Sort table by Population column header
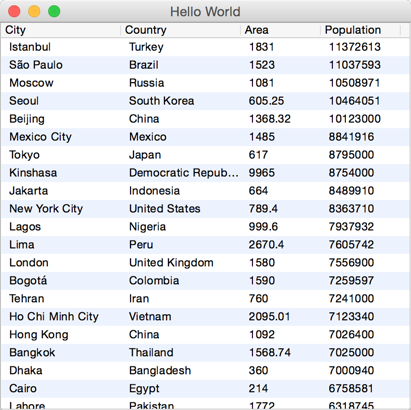Screen dimensions: 411x410 [x=360, y=30]
